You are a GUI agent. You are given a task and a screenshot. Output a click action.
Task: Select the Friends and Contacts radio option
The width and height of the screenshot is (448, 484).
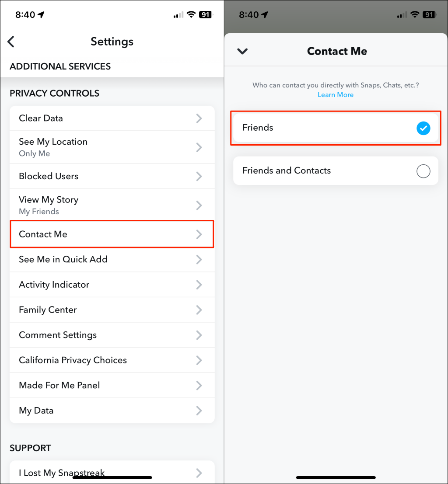[423, 171]
